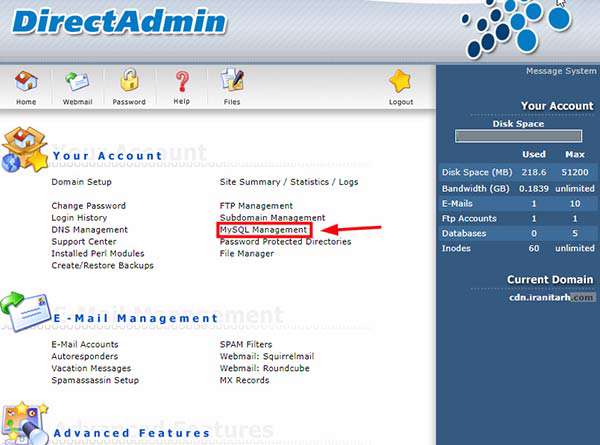Click the Used column header
Screen dimensions: 600x445
tap(534, 154)
